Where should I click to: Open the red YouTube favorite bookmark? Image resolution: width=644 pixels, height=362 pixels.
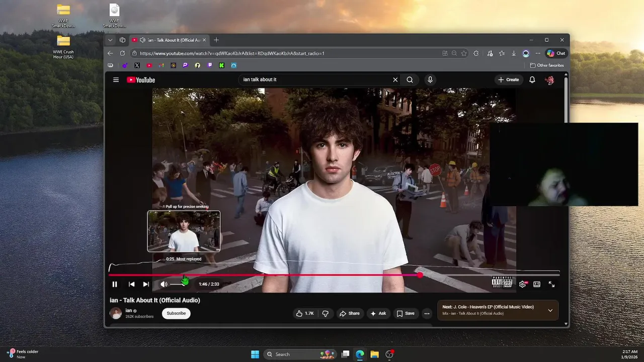pos(149,65)
